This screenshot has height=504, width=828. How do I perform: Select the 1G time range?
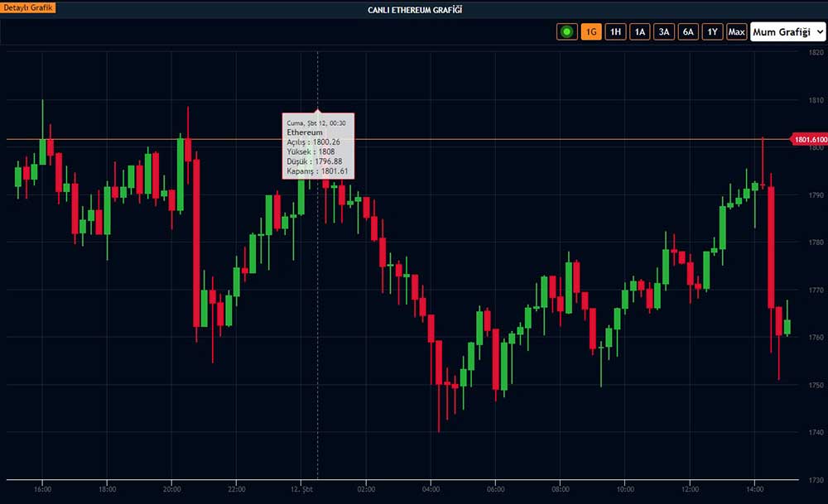tap(591, 31)
